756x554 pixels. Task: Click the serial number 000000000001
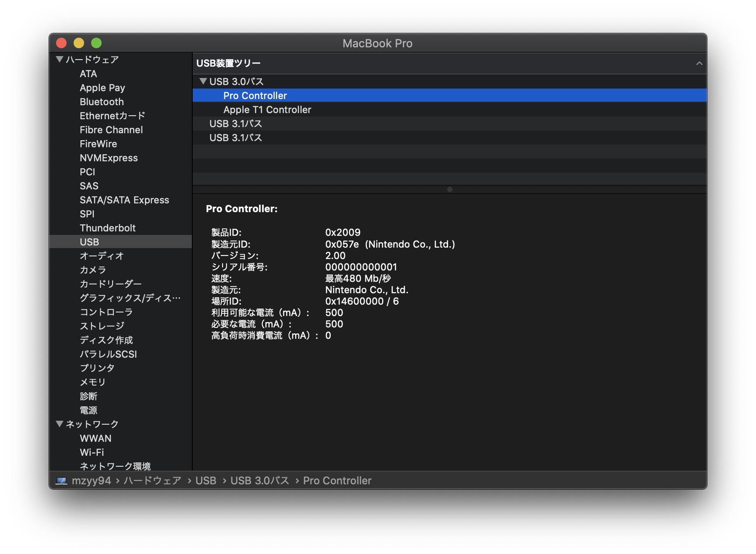(x=361, y=267)
